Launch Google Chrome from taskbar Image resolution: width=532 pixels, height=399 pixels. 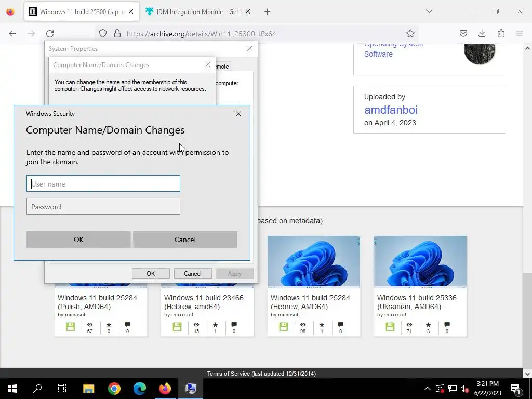pyautogui.click(x=114, y=389)
